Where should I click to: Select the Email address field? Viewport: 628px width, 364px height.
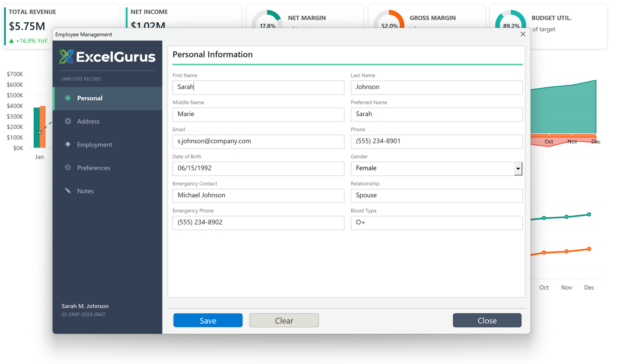pos(258,141)
